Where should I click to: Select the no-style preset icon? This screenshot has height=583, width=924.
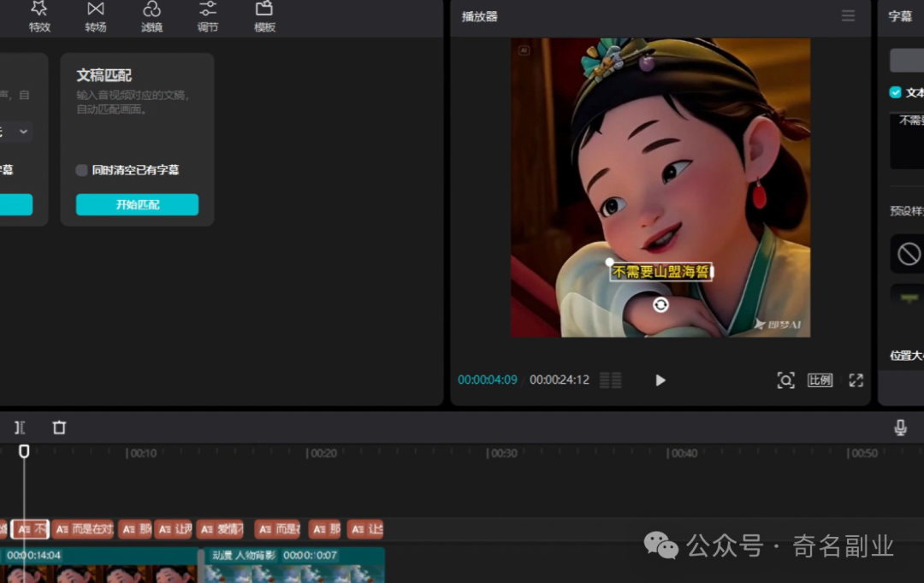908,254
